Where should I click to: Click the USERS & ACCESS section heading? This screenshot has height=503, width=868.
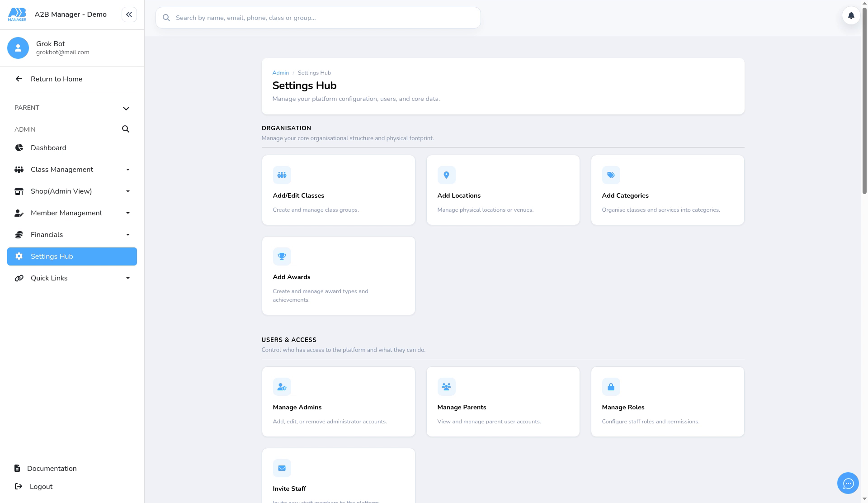(x=289, y=340)
